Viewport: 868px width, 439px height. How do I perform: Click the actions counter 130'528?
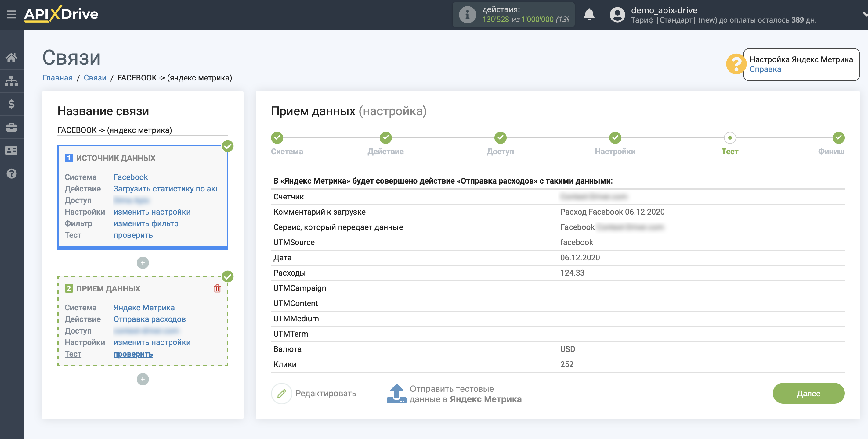(495, 20)
